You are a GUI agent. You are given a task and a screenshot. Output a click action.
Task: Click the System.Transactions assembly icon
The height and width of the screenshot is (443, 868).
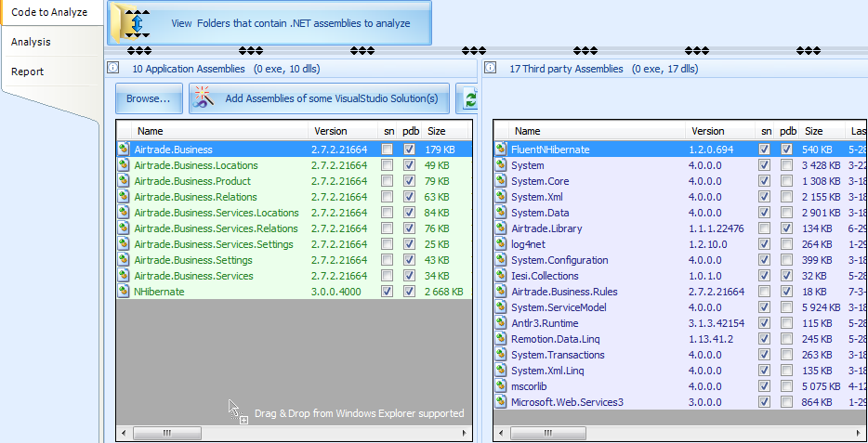coord(501,355)
